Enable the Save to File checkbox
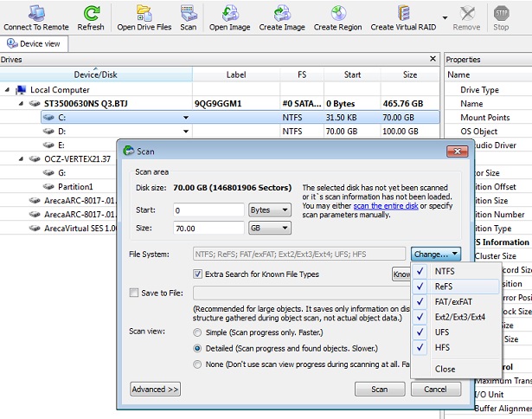Screen dimensions: 532x419 [x=134, y=293]
